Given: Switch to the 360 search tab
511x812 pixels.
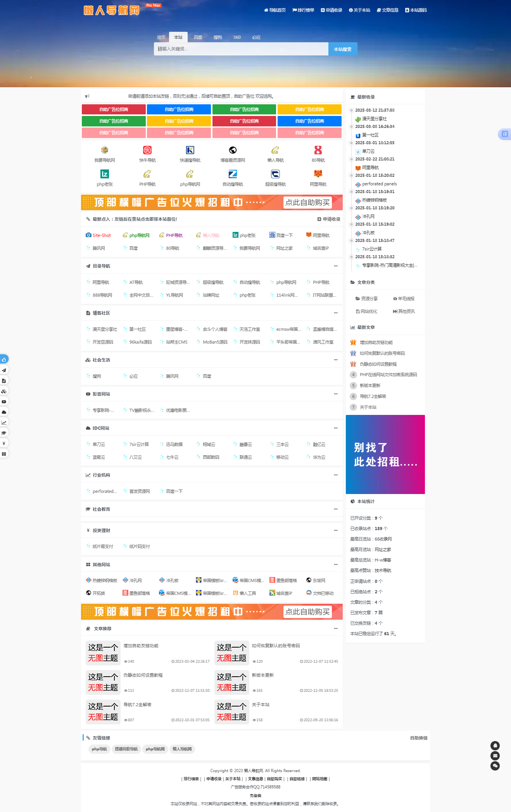Looking at the screenshot, I should click(x=237, y=37).
